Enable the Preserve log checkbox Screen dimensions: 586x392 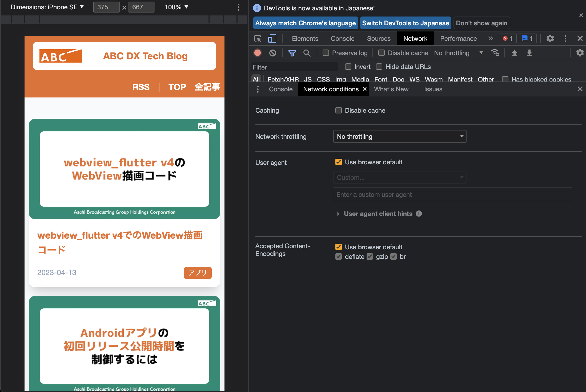coord(326,53)
